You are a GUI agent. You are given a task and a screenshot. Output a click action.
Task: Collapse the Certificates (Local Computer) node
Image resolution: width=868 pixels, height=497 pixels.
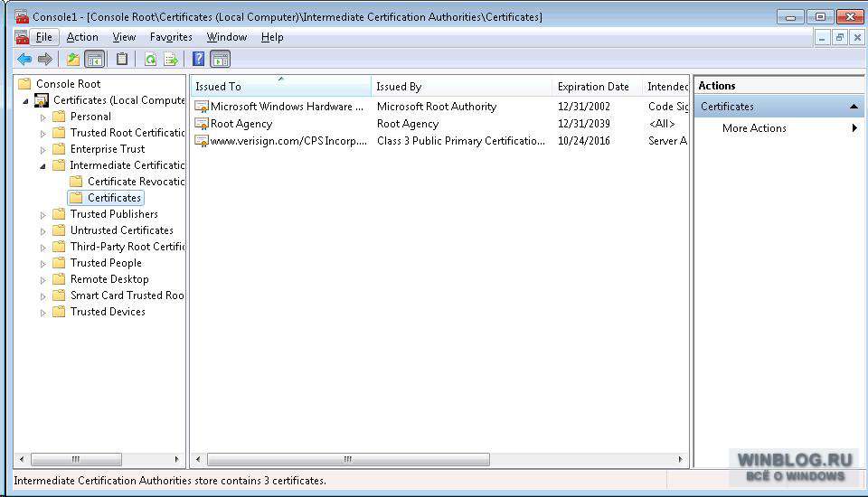[25, 101]
